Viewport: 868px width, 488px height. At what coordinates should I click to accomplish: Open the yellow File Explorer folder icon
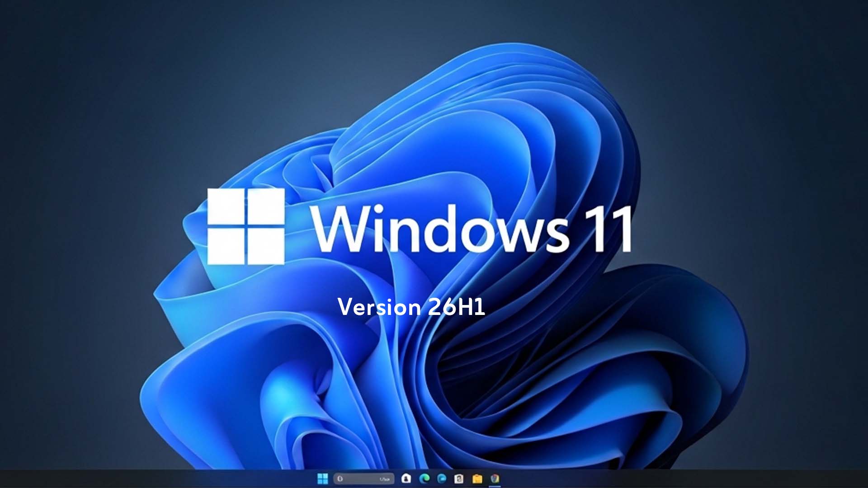tap(477, 479)
